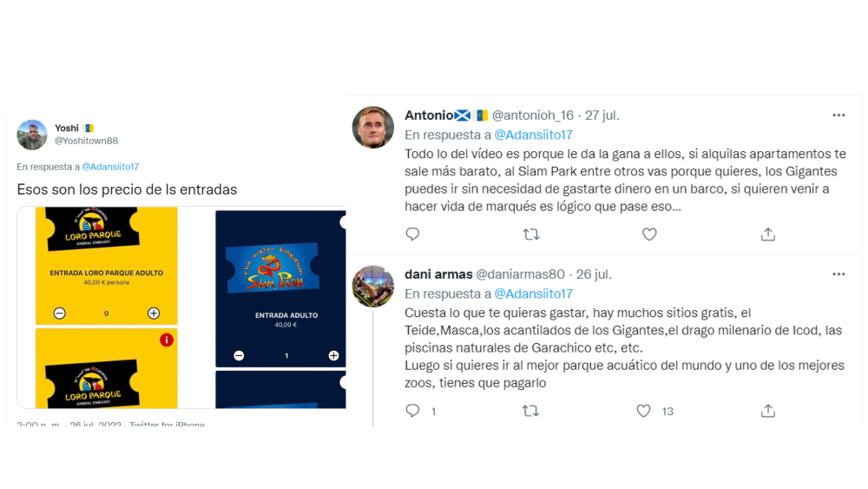Like dani armas's tweet with 13 likes
The image size is (868, 489).
click(x=643, y=410)
